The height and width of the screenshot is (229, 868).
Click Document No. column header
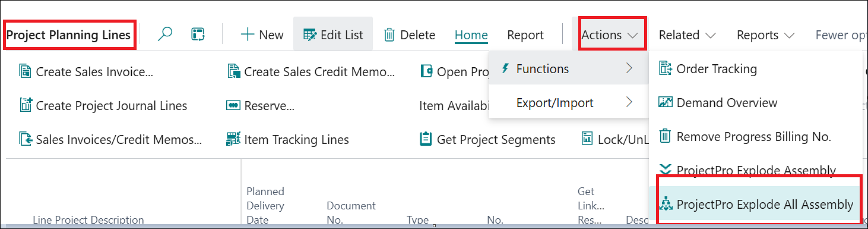point(351,212)
